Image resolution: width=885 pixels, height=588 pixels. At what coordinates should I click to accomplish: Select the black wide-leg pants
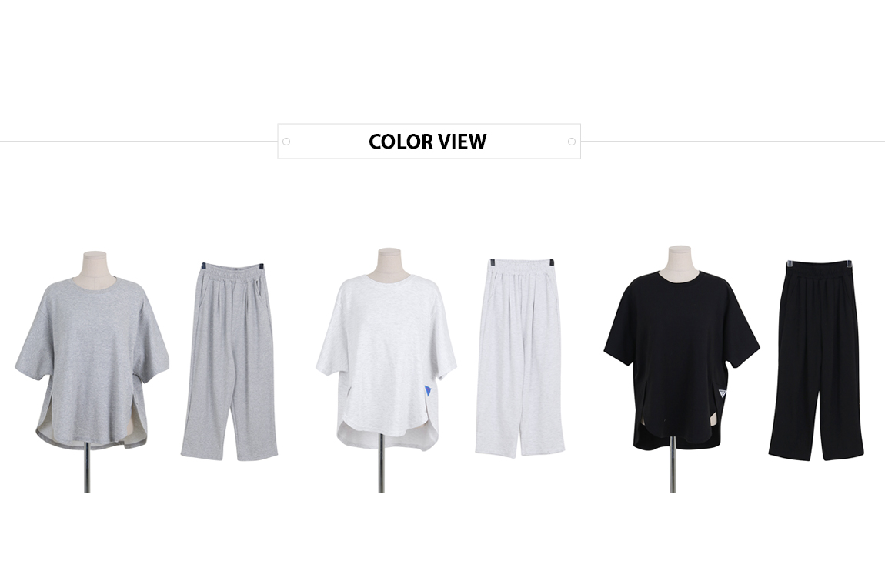pyautogui.click(x=816, y=360)
